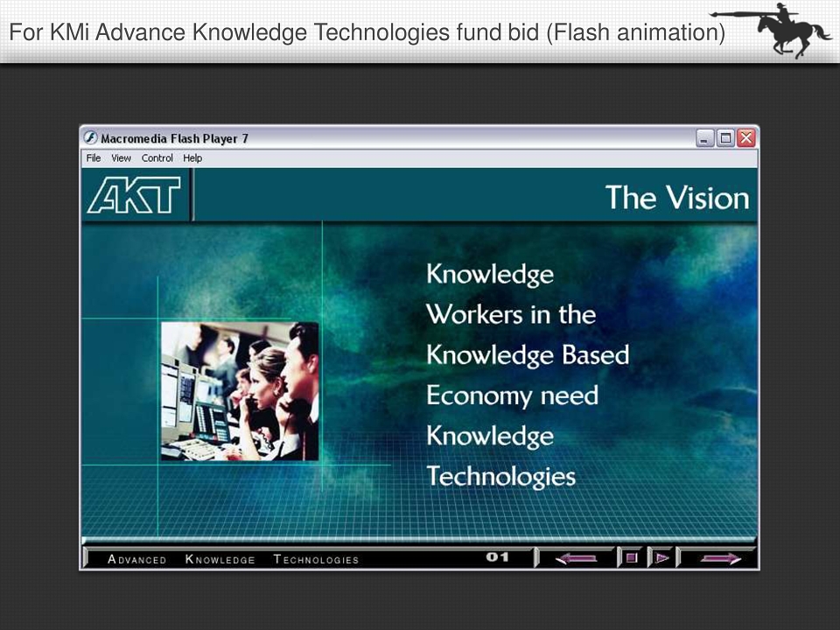Click the Knowledge Workers vision text

[528, 374]
